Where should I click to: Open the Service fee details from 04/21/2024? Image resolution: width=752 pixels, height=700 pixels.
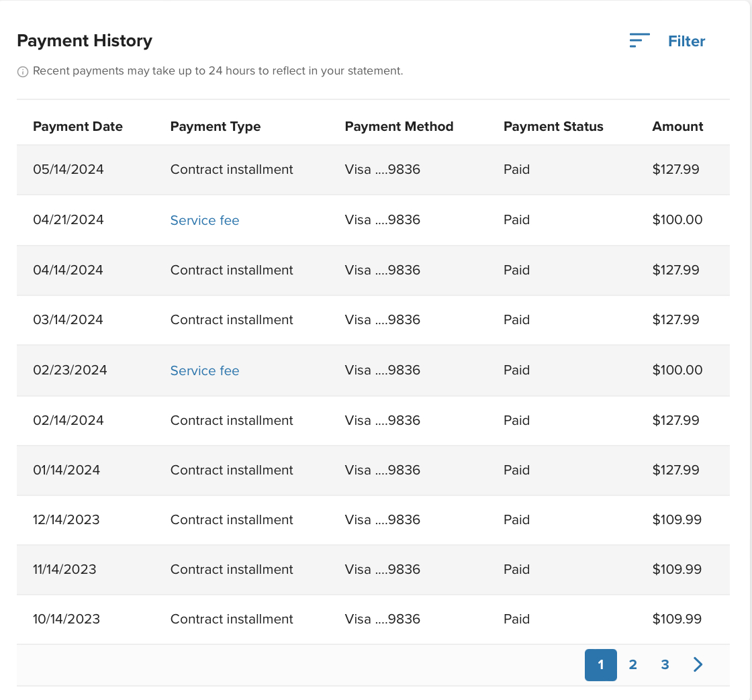pyautogui.click(x=205, y=219)
